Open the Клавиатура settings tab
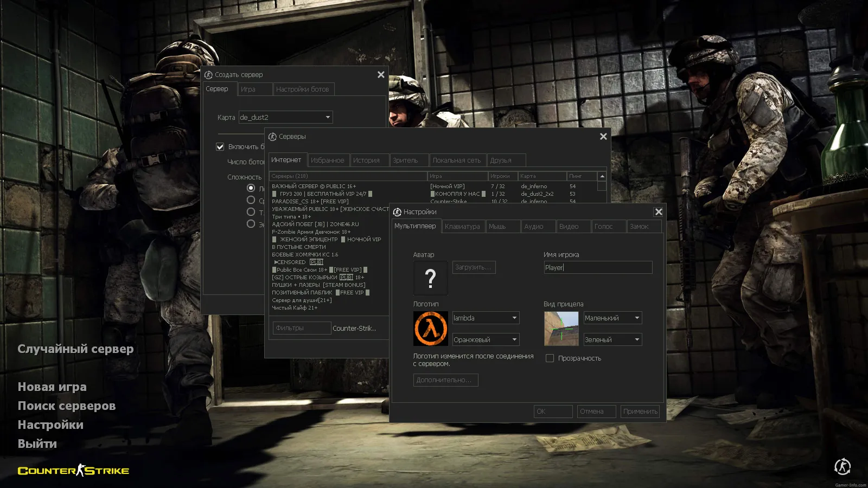Screen dimensions: 868x488 [462, 226]
